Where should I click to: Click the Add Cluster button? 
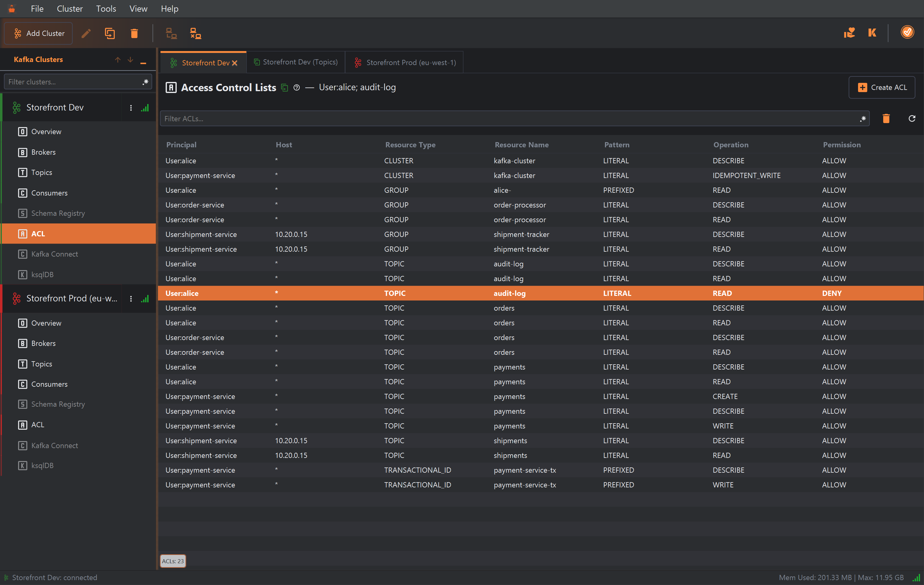point(38,33)
